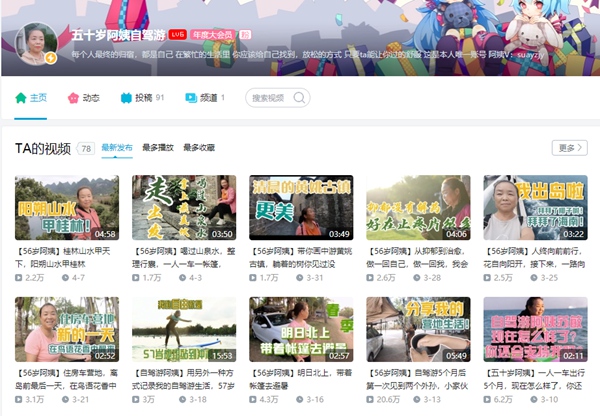Image resolution: width=600 pixels, height=416 pixels.
Task: Click the lightning badge on the avatar
Action: point(49,59)
